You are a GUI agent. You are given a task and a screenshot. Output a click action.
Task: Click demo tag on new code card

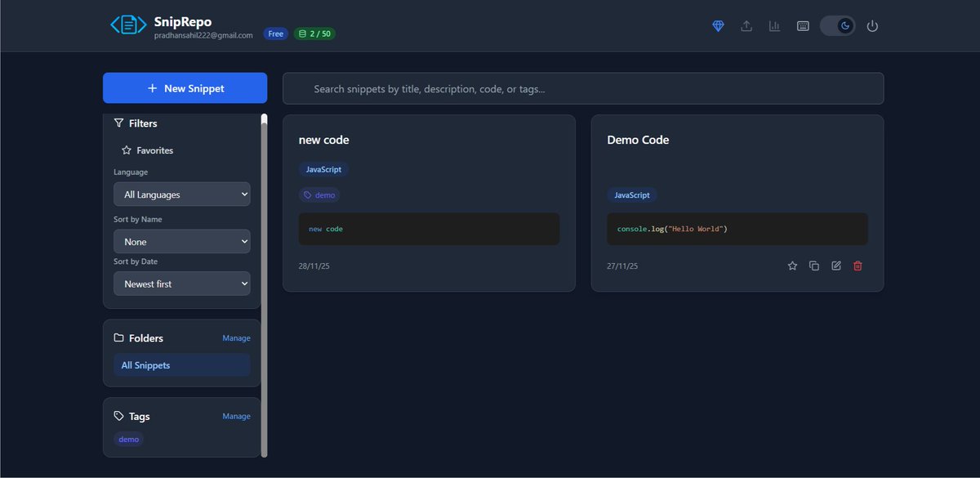(x=319, y=195)
